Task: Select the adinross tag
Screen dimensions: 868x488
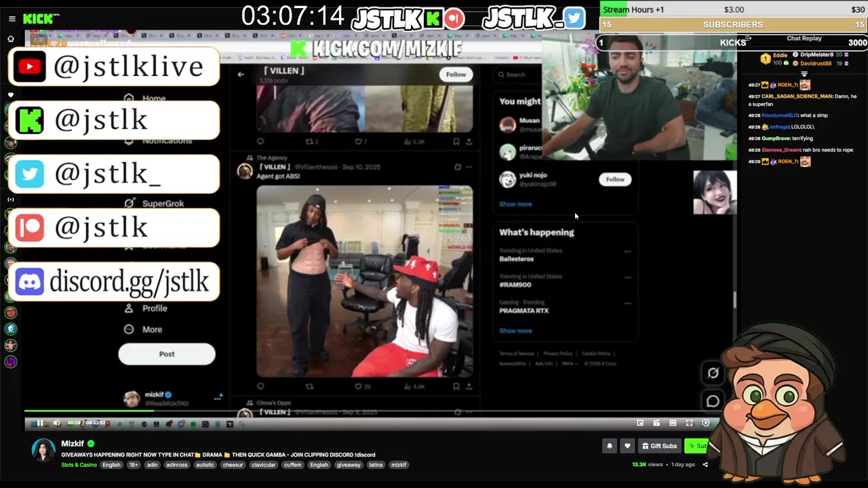Action: 178,465
